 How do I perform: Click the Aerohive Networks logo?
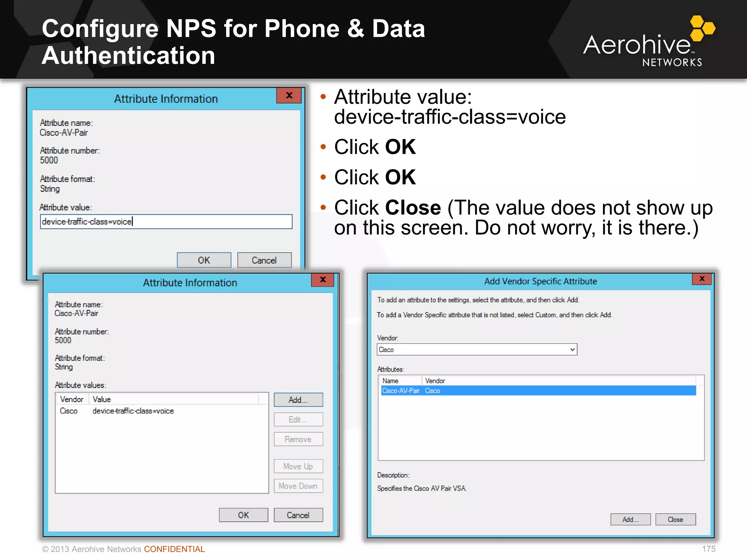pyautogui.click(x=649, y=41)
